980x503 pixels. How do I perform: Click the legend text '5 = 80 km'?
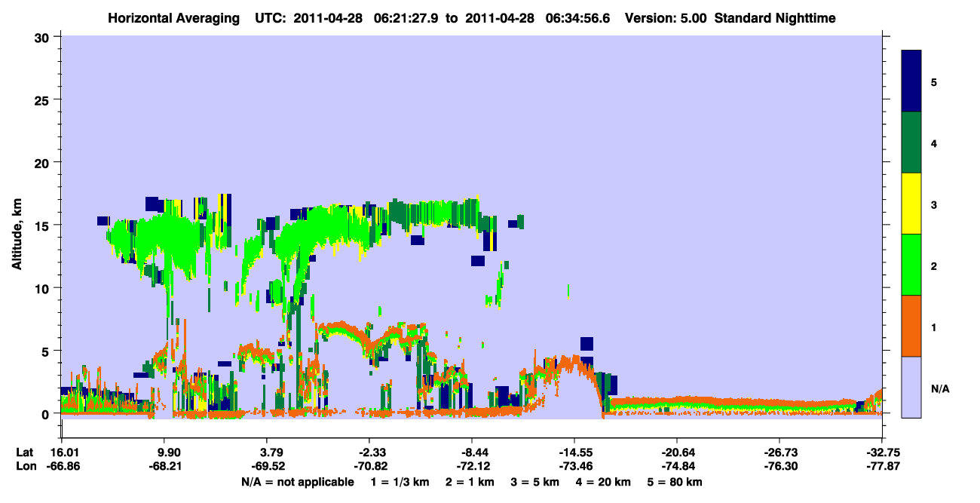[675, 482]
